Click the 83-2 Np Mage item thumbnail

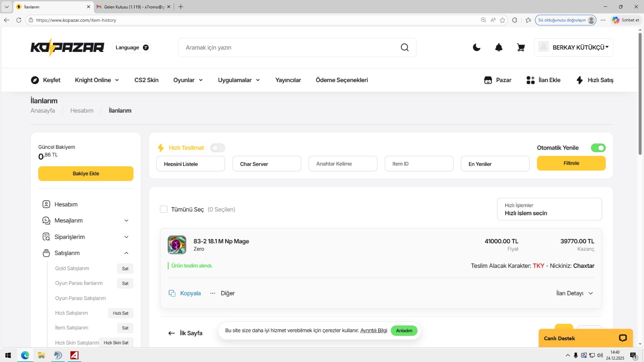point(177,245)
